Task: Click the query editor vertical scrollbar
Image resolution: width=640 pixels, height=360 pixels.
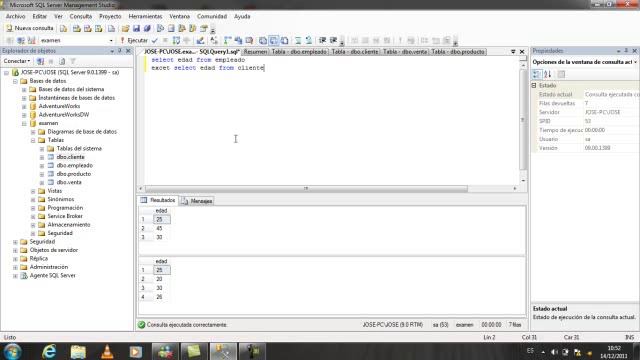Action: point(523,120)
